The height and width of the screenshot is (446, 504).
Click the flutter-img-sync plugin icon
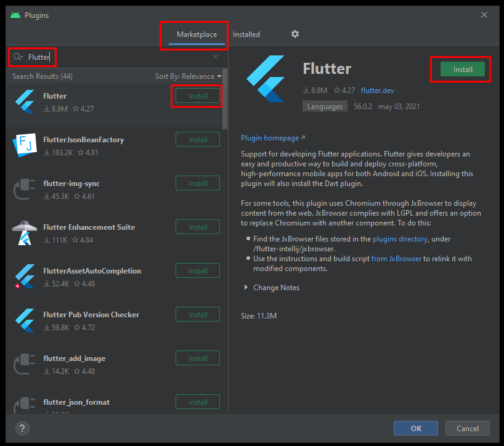pos(25,189)
